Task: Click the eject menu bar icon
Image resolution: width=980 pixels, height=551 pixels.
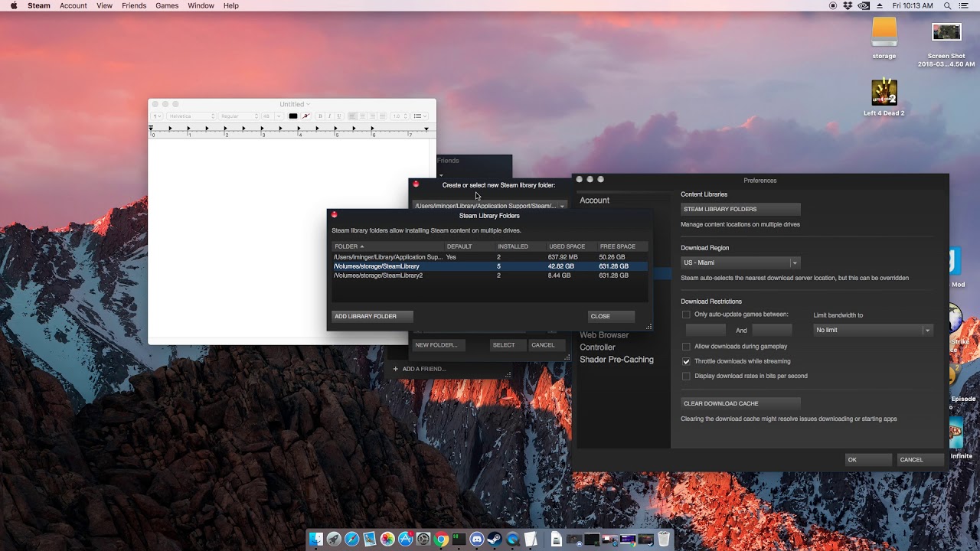Action: click(x=880, y=5)
